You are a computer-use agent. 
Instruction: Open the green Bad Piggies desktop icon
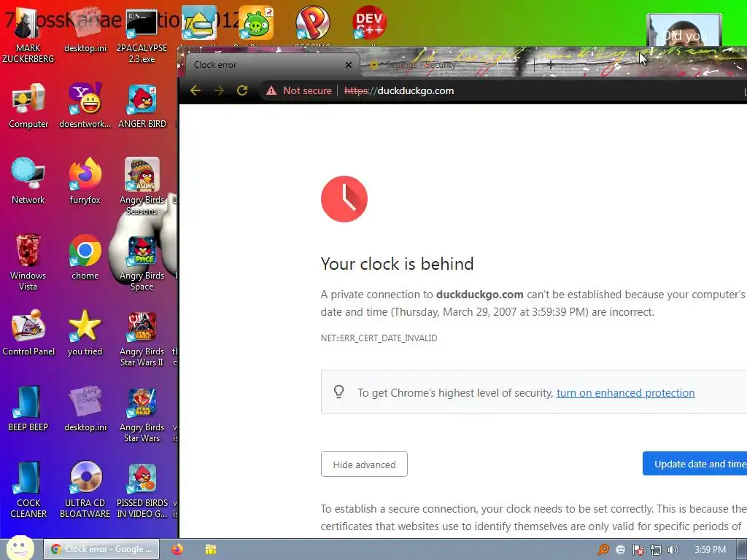point(256,23)
